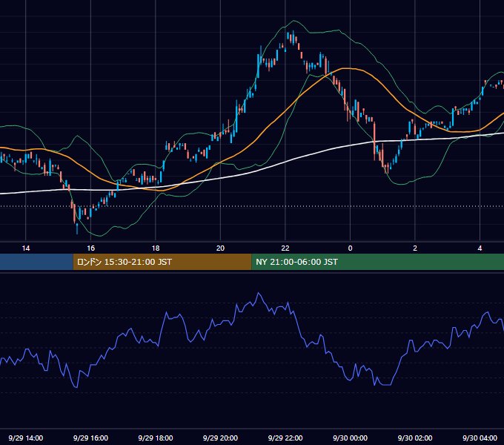The image size is (504, 445).
Task: Click the 9/30 02:00 time label
Action: [x=415, y=438]
